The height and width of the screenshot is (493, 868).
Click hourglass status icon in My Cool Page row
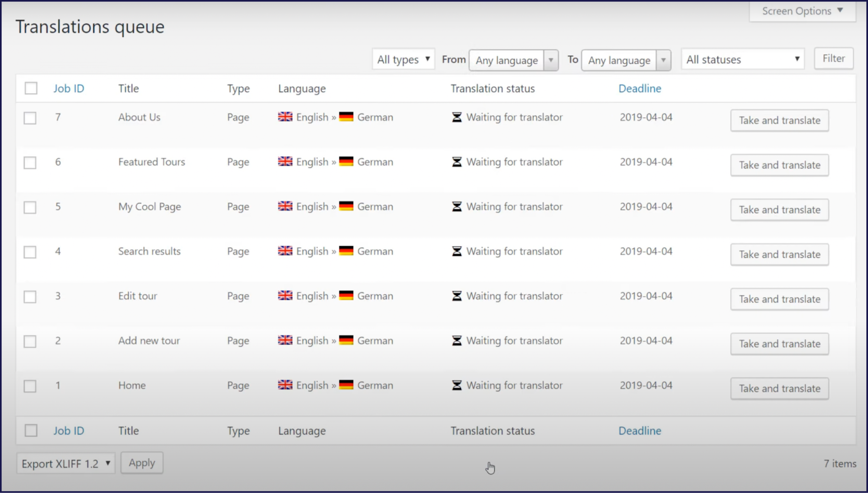tap(457, 206)
